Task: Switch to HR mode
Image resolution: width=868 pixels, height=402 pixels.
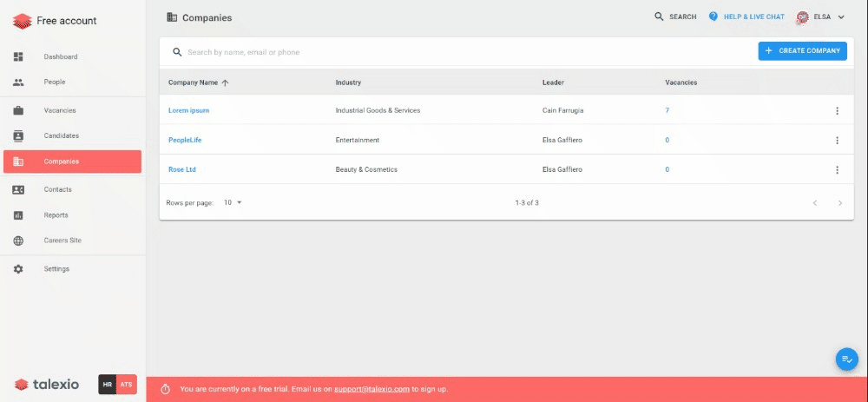Action: (108, 385)
